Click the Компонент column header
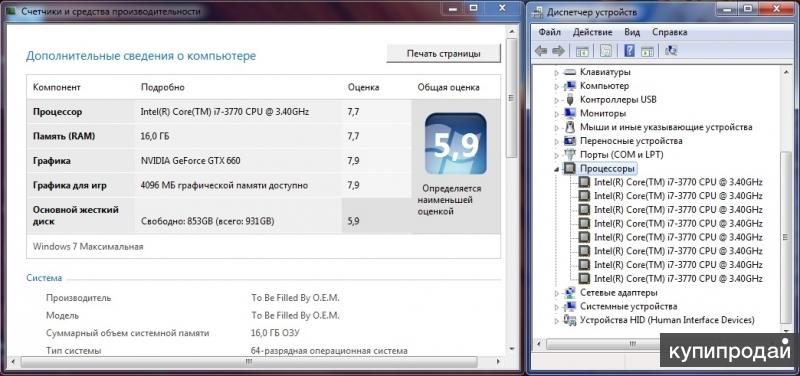This screenshot has width=800, height=376. 57,87
